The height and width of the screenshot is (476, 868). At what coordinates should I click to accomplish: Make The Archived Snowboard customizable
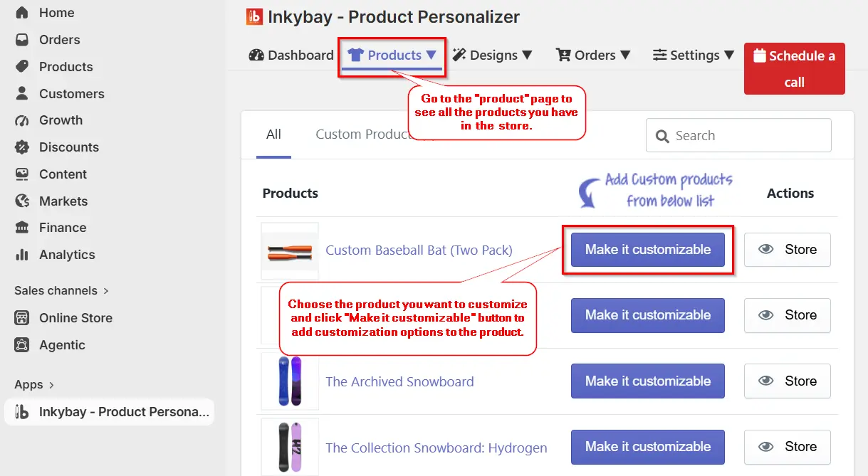(x=647, y=381)
